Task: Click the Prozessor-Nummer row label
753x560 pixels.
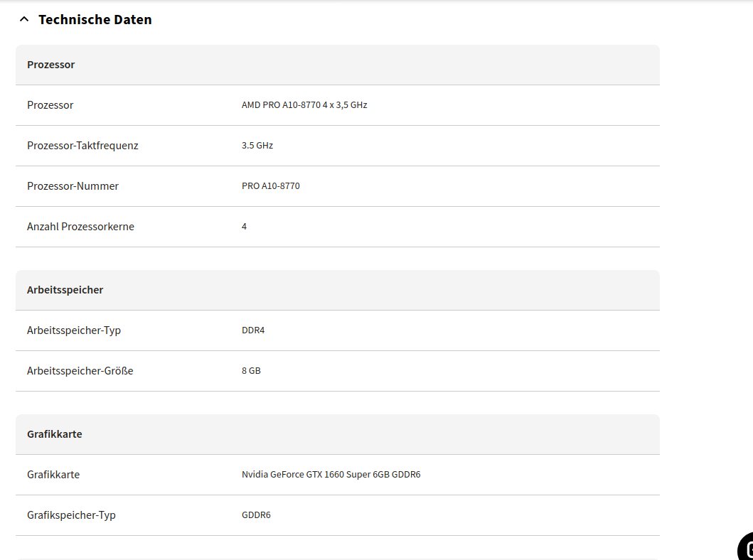Action: [x=73, y=186]
